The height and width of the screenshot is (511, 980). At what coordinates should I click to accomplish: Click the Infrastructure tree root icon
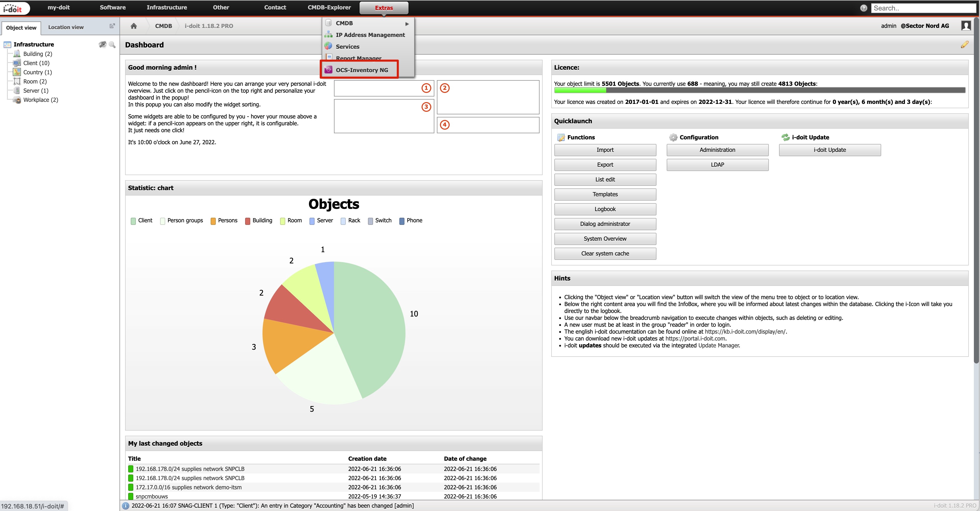pos(7,44)
